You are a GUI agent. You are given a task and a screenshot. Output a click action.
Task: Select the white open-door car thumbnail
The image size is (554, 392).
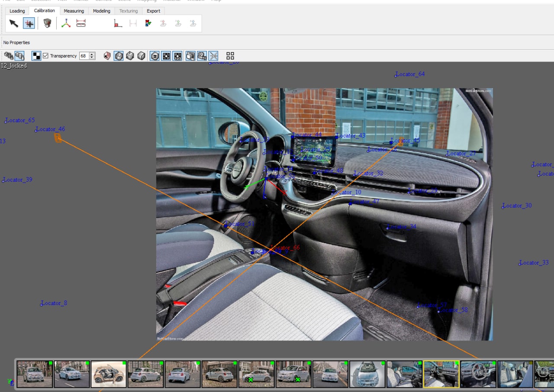(x=109, y=374)
